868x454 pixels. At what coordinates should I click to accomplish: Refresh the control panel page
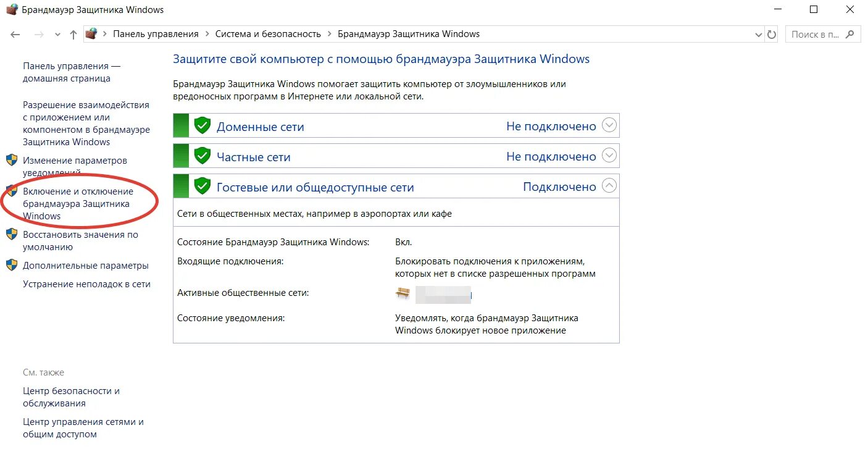click(772, 35)
